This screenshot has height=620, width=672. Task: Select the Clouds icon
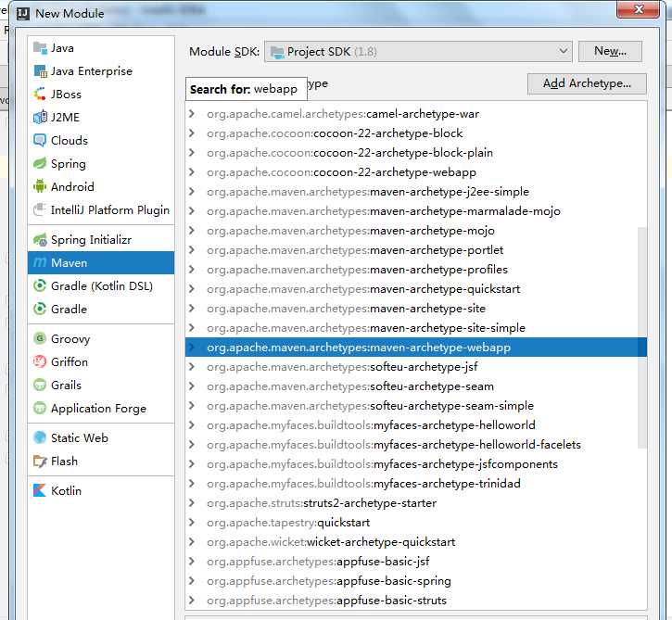(40, 141)
